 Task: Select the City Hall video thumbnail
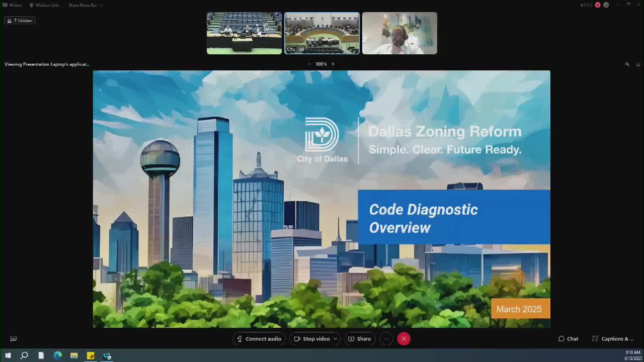322,33
